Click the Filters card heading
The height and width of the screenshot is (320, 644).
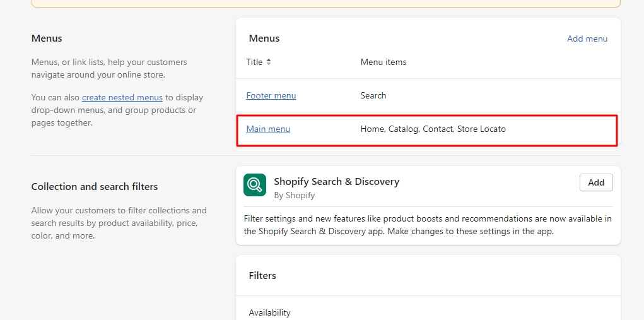coord(262,275)
